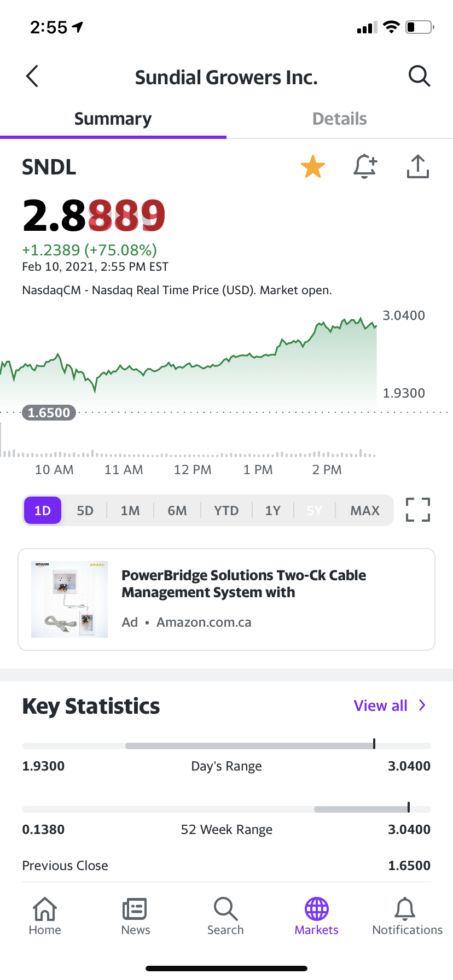Image resolution: width=453 pixels, height=980 pixels.
Task: Open search magnifier in header
Action: click(420, 76)
